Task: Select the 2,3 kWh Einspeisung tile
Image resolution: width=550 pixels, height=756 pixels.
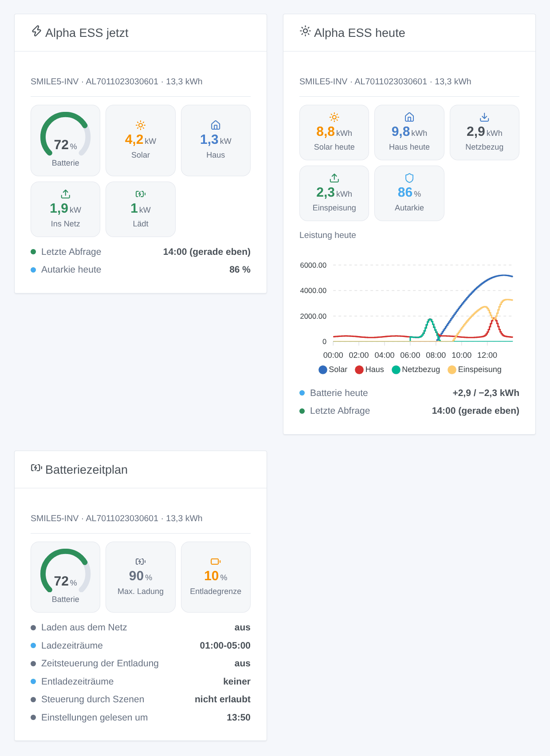Action: (334, 193)
